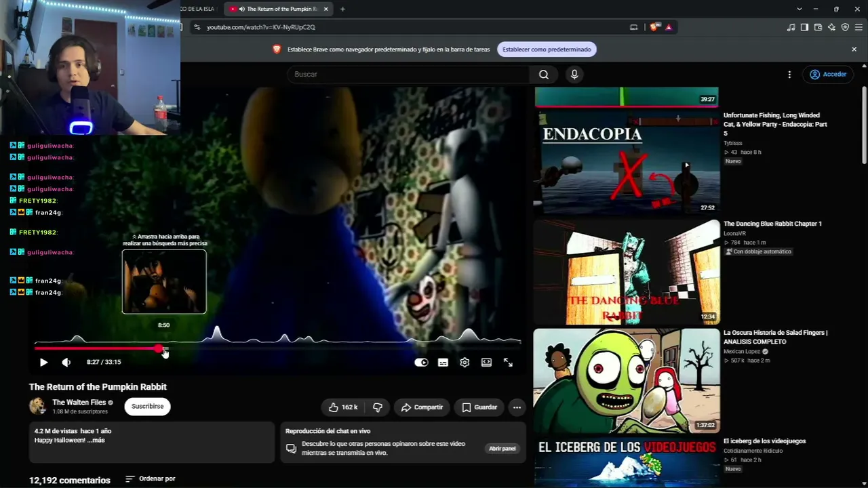This screenshot has height=488, width=868.
Task: Open The Walten Files channel name link
Action: (79, 402)
